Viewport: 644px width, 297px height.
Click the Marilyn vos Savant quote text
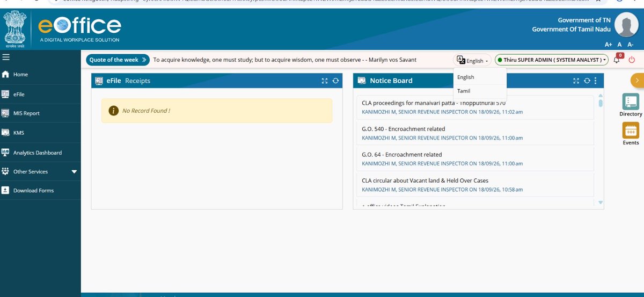[x=285, y=60]
